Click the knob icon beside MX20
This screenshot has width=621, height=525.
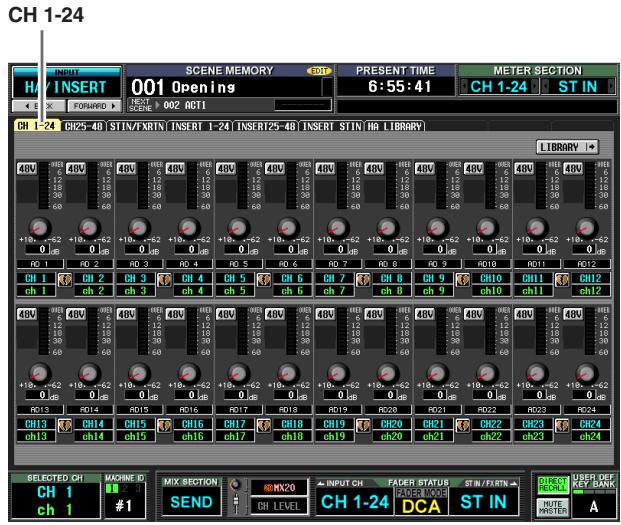pyautogui.click(x=236, y=484)
